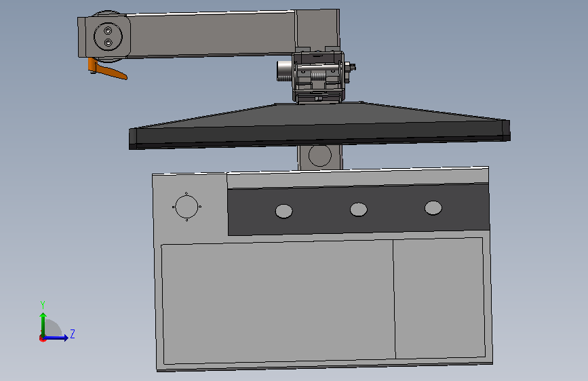This screenshot has width=588, height=381.
Task: Pick the upper screw in the pivot cap
Action: coord(108,30)
